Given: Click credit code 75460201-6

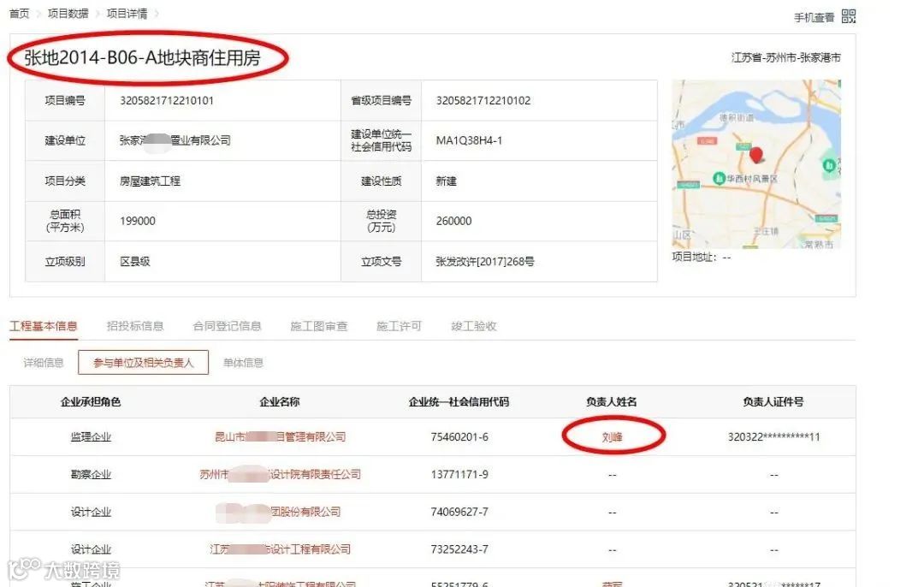Looking at the screenshot, I should pyautogui.click(x=459, y=436).
